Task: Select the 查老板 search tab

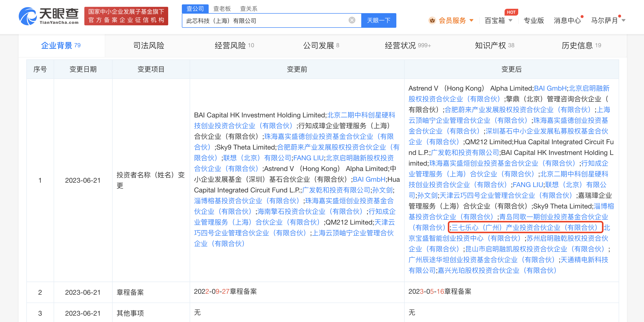Action: click(x=222, y=9)
